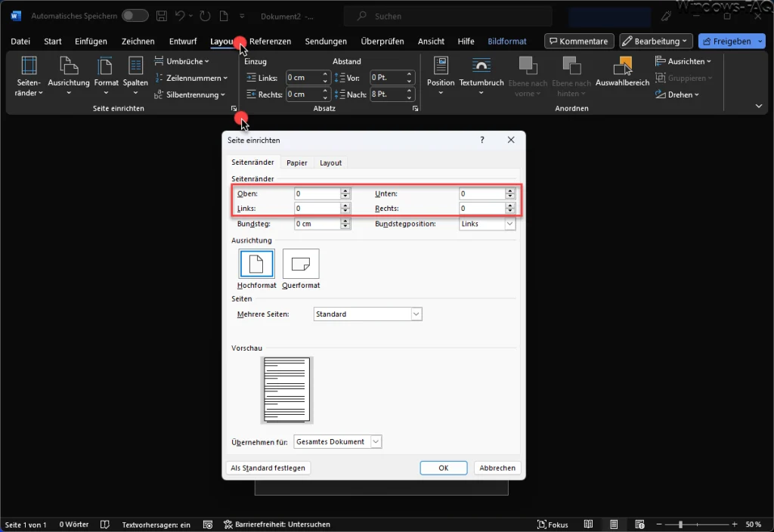Open the Bundstegposition combo box
This screenshot has width=774, height=532.
coord(487,224)
